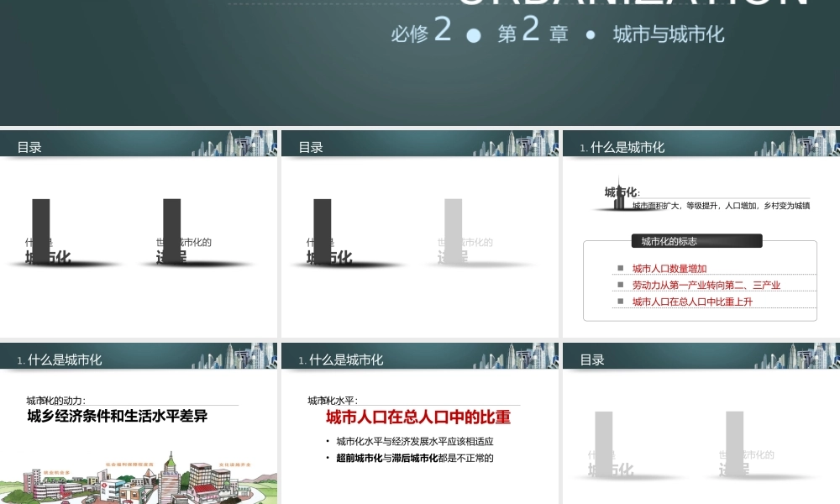Click the bullet 城市人口在总人口中比重上升
This screenshot has width=840, height=504.
tap(692, 302)
